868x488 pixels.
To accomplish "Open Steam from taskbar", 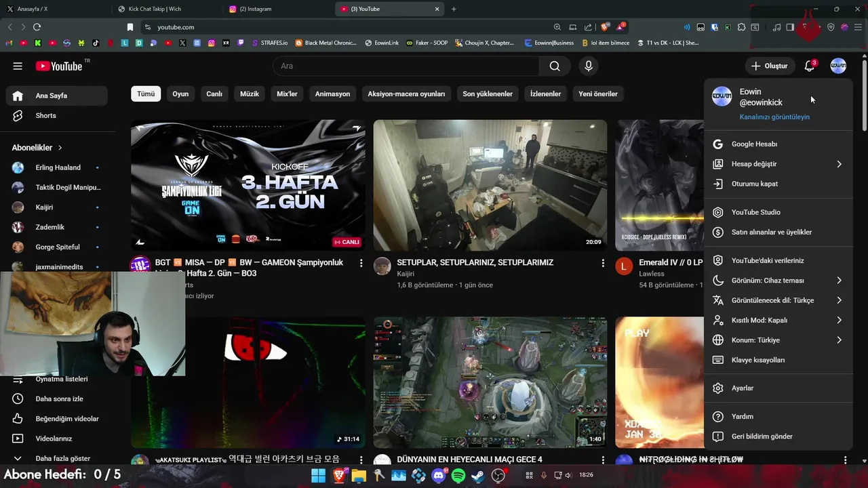I will [478, 476].
